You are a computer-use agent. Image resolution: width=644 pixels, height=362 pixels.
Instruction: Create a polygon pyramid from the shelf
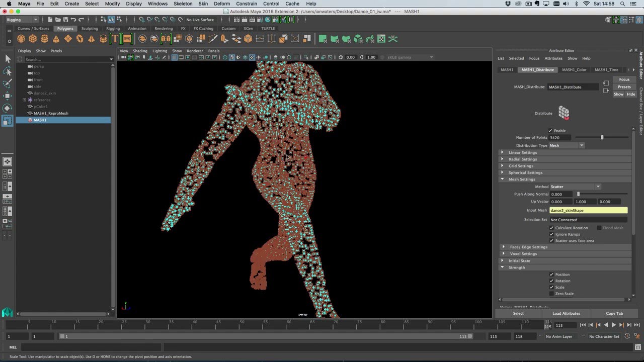pos(91,39)
